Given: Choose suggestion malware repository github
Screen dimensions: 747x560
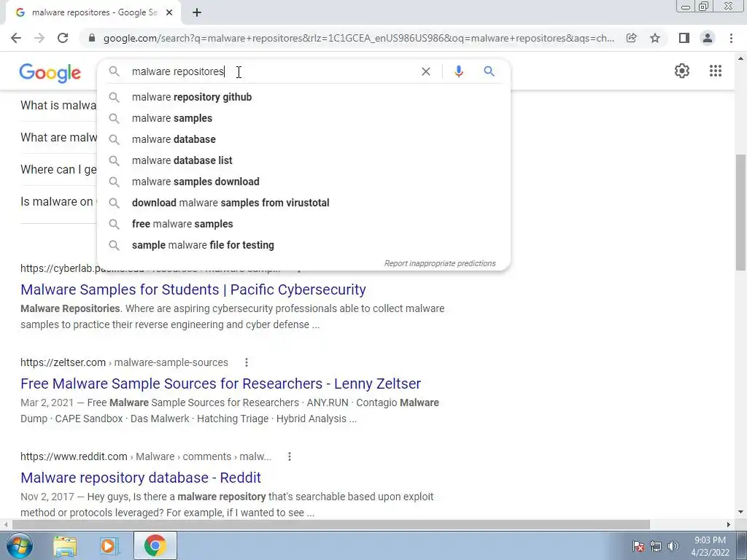Looking at the screenshot, I should tap(303, 97).
